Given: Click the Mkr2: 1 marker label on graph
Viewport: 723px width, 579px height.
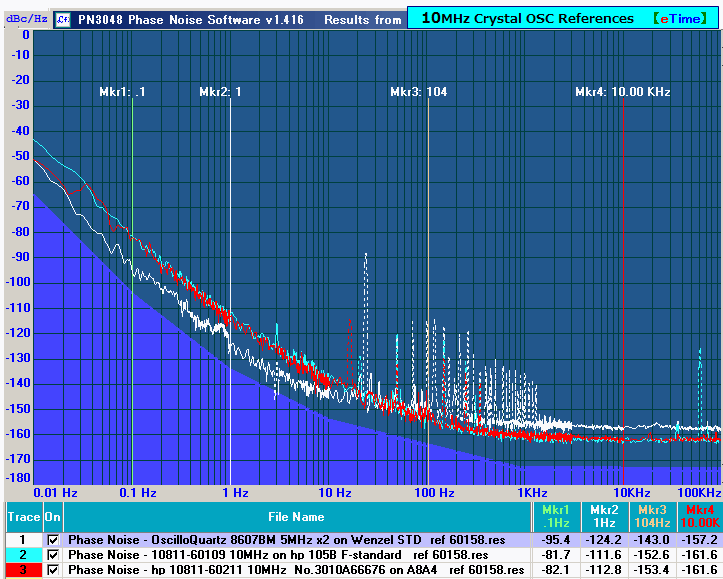Looking at the screenshot, I should coord(221,92).
